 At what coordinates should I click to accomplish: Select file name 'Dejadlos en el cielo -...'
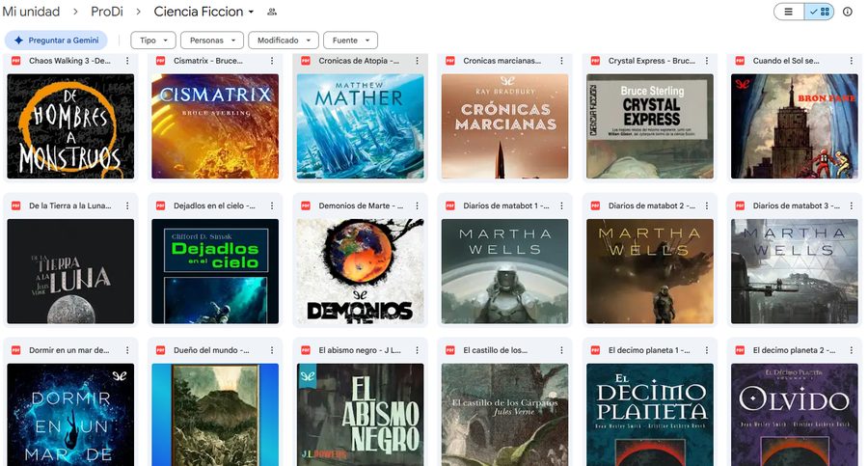coord(214,206)
